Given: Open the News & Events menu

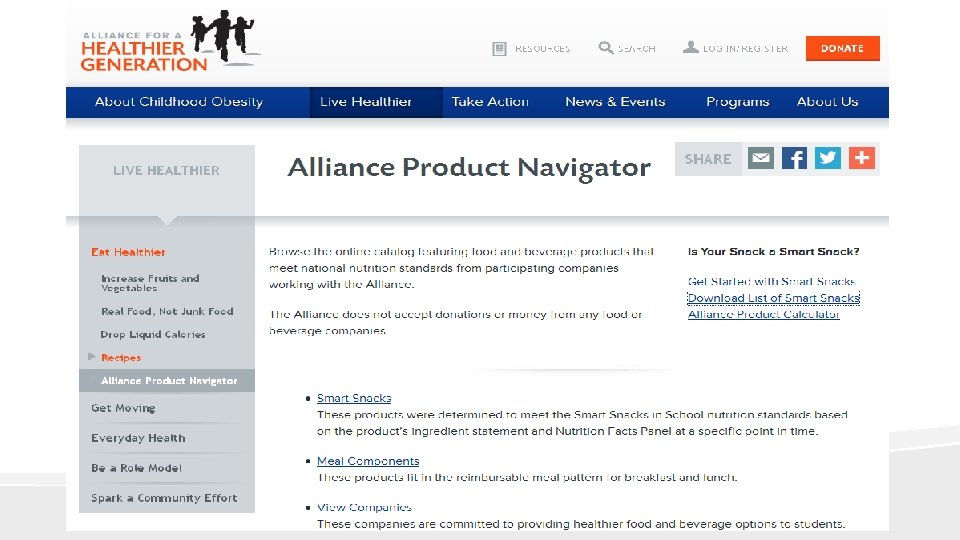Looking at the screenshot, I should point(615,102).
